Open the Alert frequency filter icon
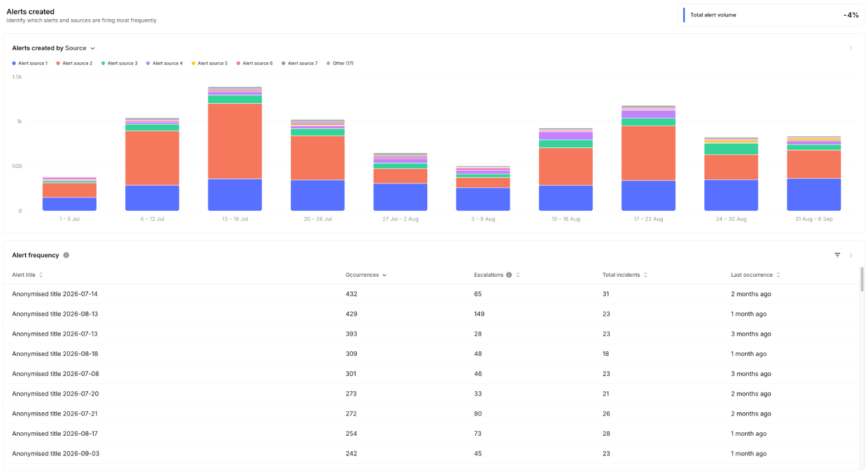This screenshot has height=473, width=868. pos(837,255)
